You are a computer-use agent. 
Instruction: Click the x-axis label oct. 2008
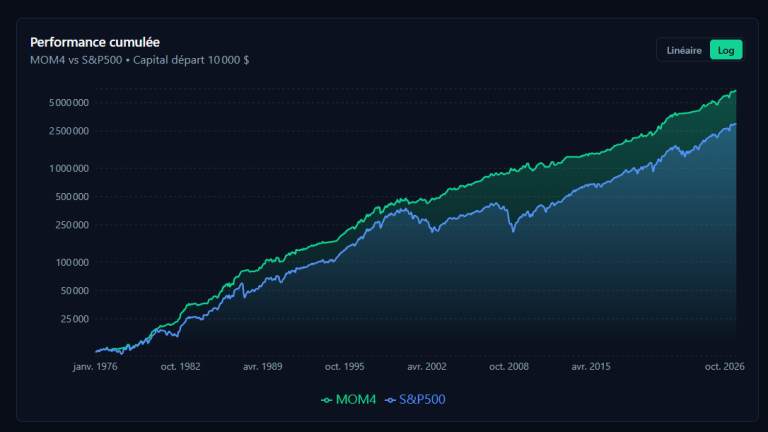coord(509,366)
